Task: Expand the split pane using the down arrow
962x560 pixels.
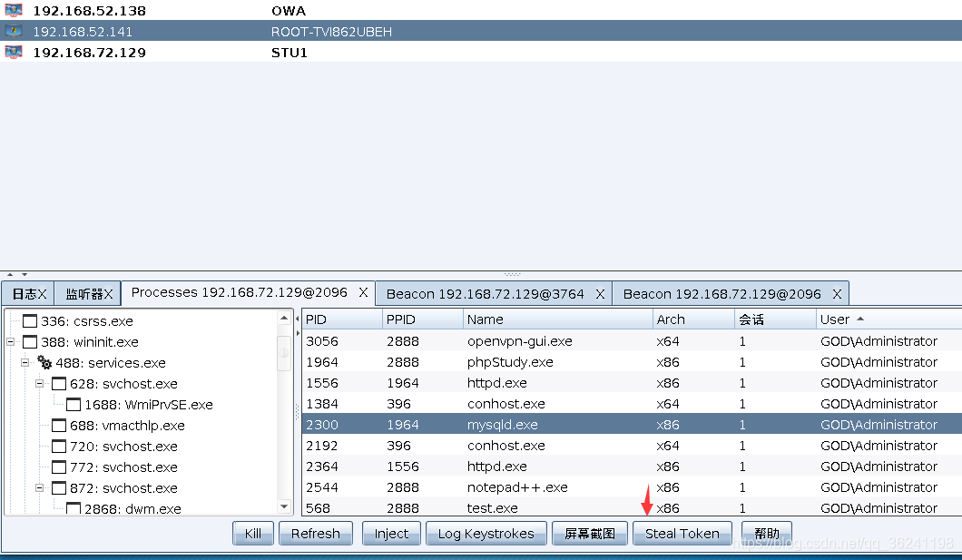Action: [24, 274]
